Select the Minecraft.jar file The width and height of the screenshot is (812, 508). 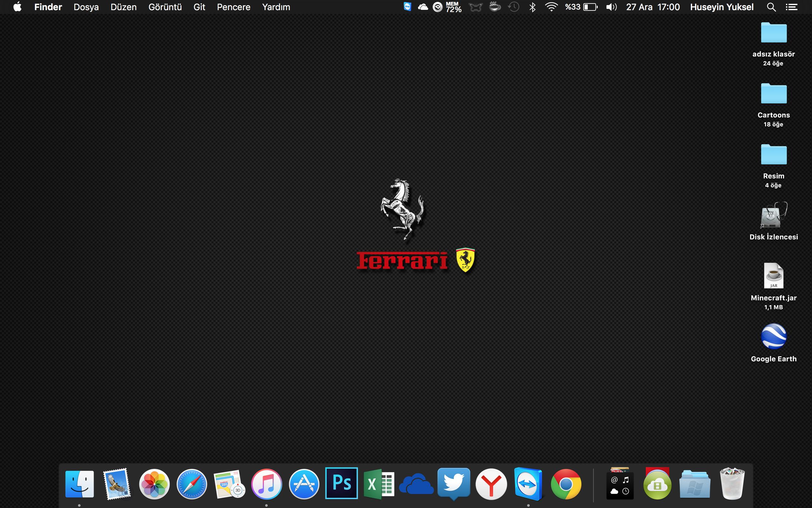774,276
